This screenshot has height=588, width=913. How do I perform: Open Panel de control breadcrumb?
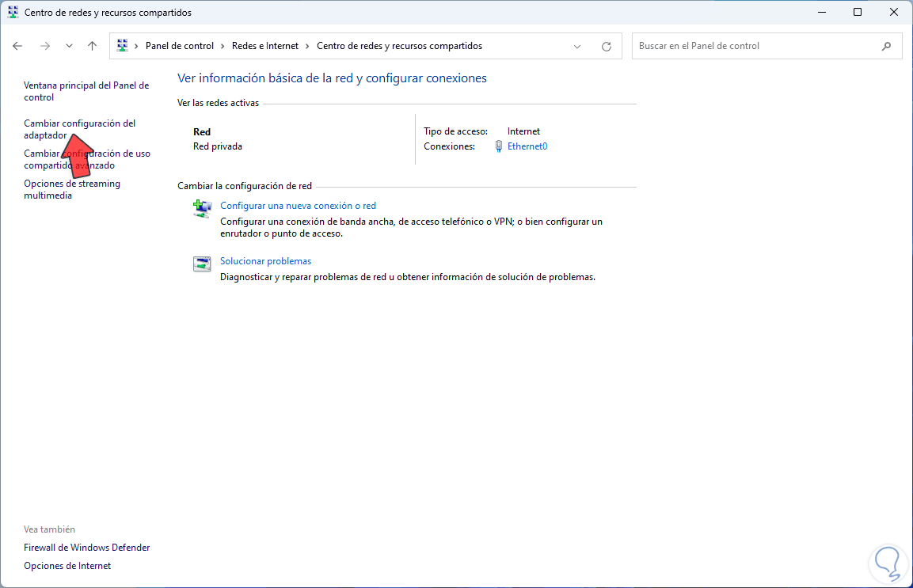[x=179, y=46]
